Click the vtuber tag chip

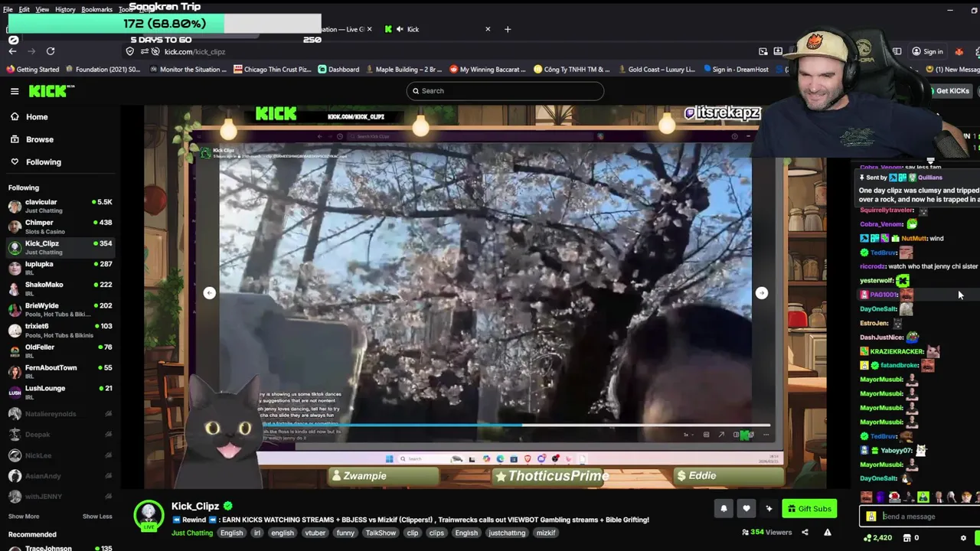pyautogui.click(x=315, y=533)
